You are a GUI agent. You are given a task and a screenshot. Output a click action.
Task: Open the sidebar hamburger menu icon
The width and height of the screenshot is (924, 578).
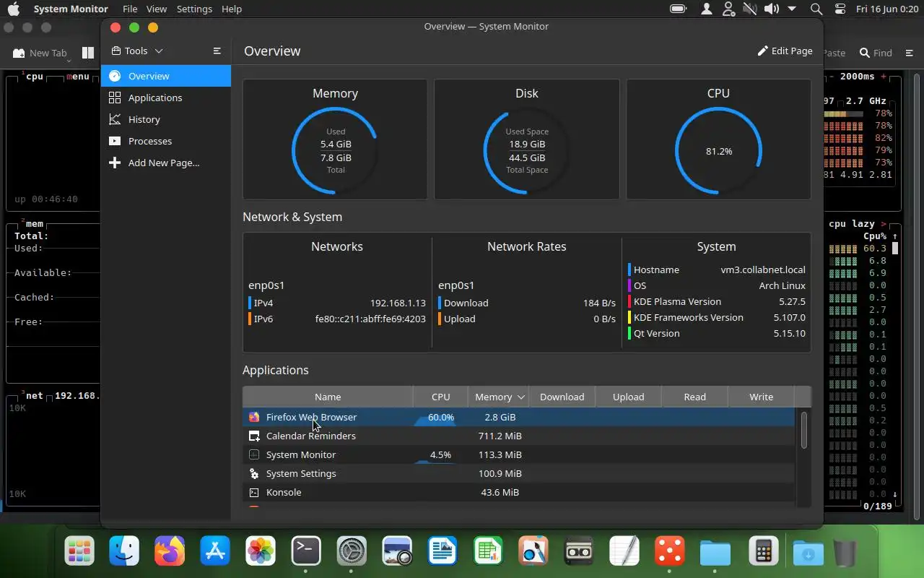(x=217, y=51)
